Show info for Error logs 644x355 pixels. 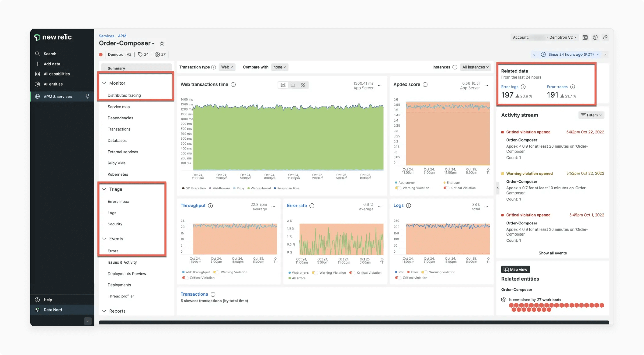pos(523,87)
